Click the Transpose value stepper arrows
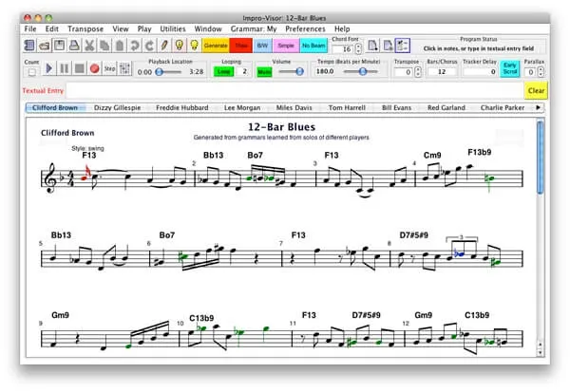Screen dimensions: 570x392 418,71
